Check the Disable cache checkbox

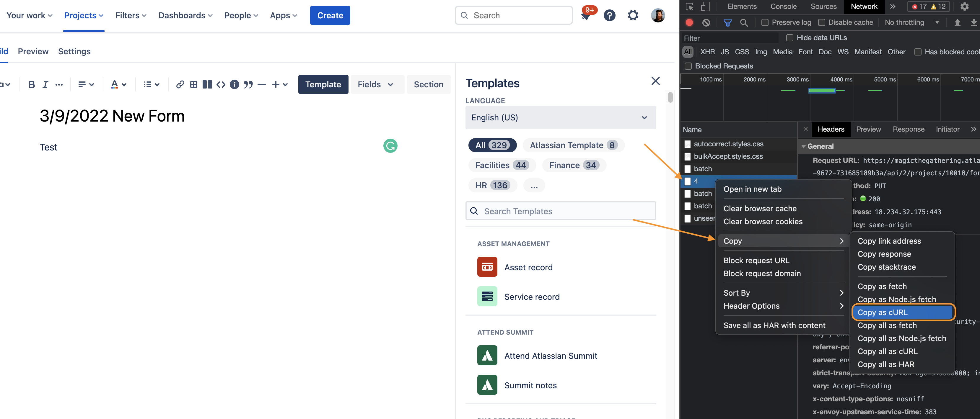pyautogui.click(x=821, y=23)
